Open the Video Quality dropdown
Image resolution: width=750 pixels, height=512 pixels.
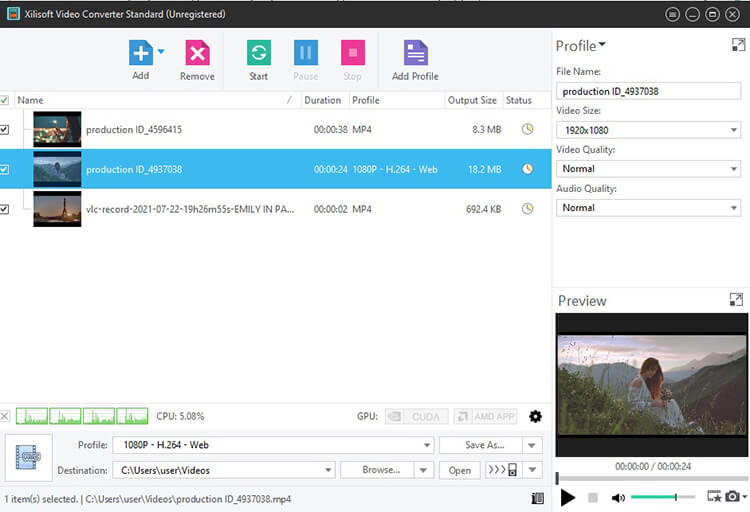tap(648, 168)
